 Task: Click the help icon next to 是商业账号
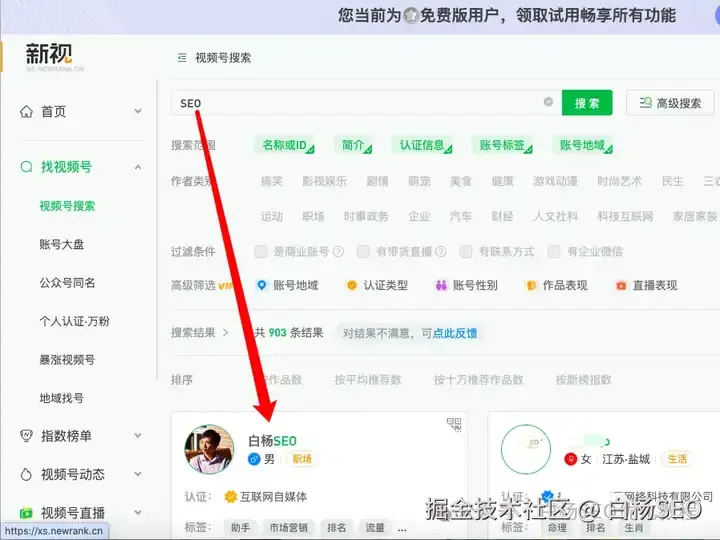(338, 252)
